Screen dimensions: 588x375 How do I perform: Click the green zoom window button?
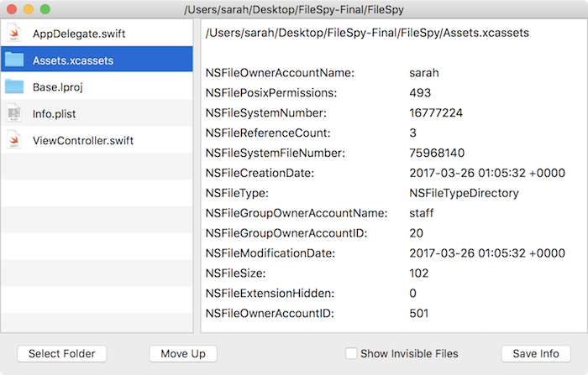point(45,9)
